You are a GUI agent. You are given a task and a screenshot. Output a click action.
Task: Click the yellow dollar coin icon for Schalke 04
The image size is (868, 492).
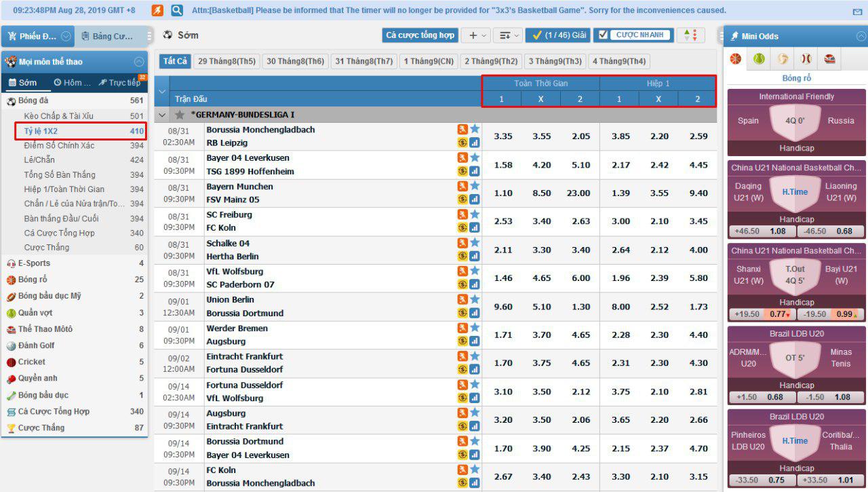click(x=462, y=256)
